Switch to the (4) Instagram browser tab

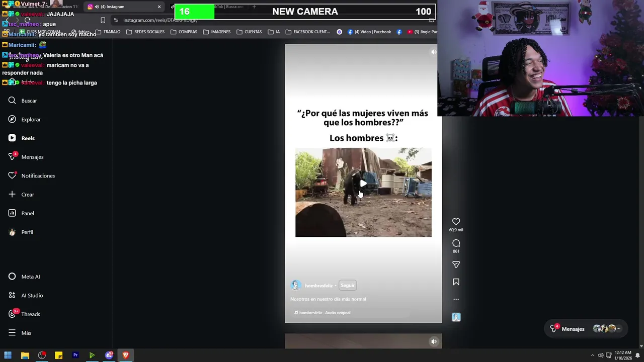[x=123, y=7]
